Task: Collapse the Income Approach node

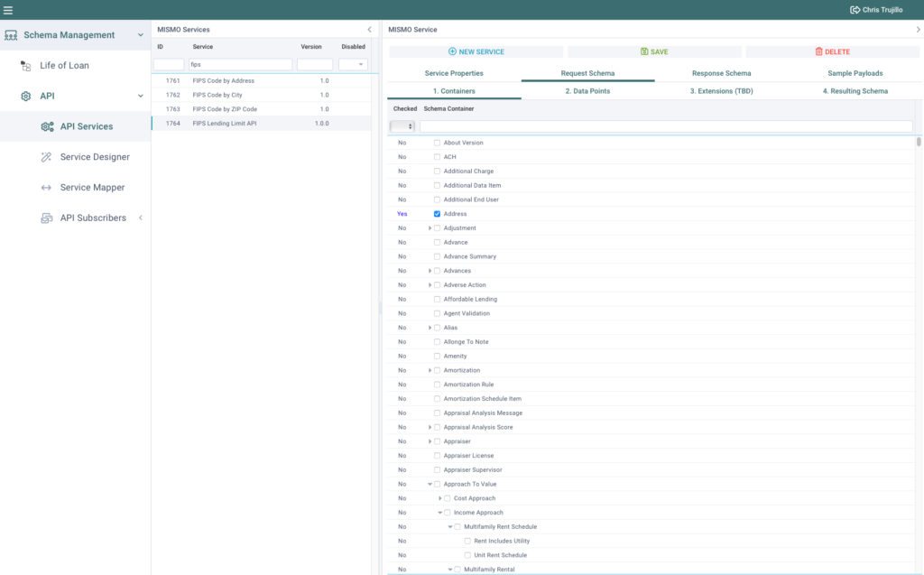Action: (x=439, y=513)
